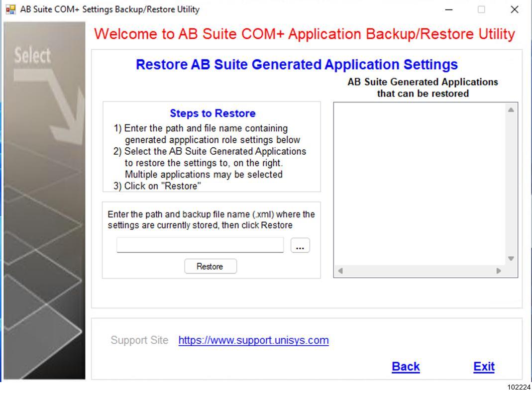Click the applications list down scroll arrow
Viewport: 532px width, 398px height.
click(x=511, y=259)
